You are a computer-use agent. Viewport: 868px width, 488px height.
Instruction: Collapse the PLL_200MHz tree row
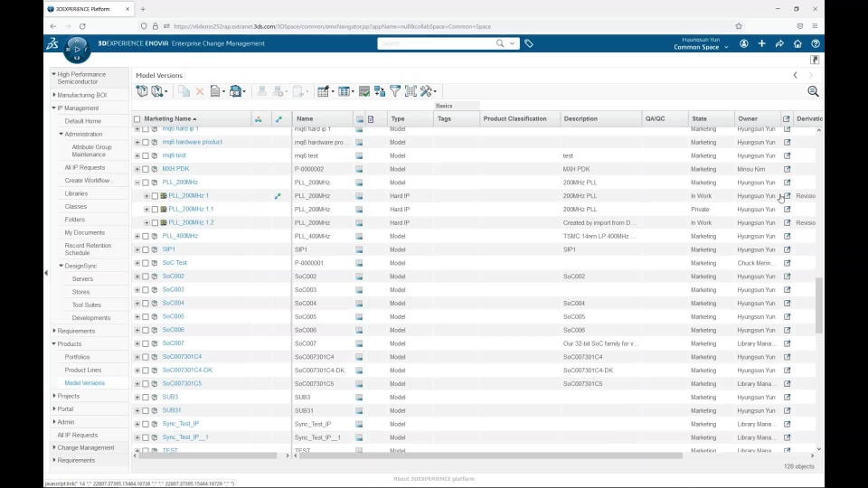tap(137, 183)
